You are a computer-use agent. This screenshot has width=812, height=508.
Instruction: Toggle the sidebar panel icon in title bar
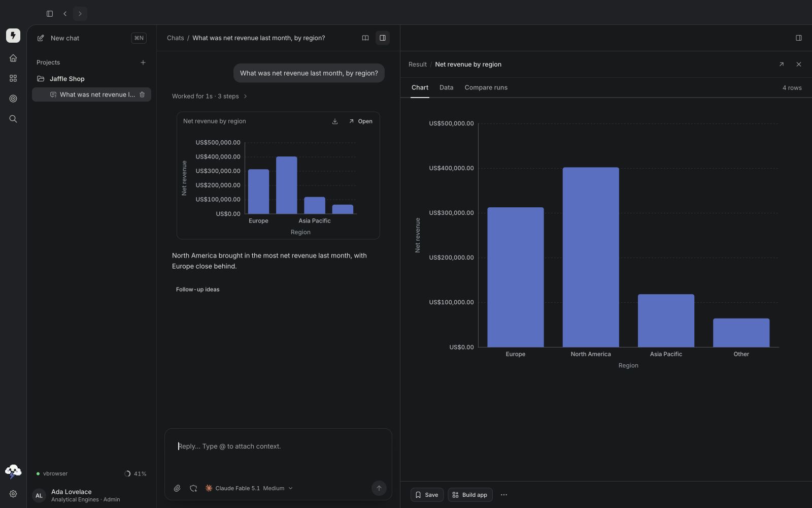click(50, 14)
